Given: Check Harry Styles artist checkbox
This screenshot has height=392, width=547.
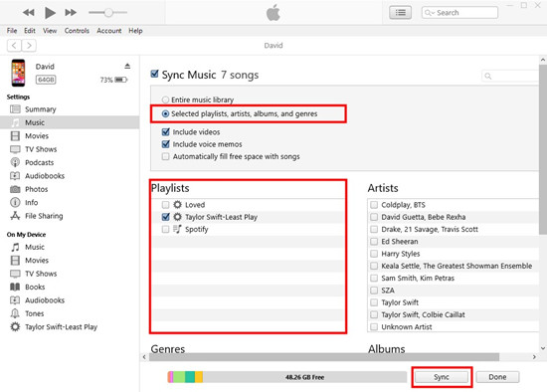Looking at the screenshot, I should click(374, 254).
